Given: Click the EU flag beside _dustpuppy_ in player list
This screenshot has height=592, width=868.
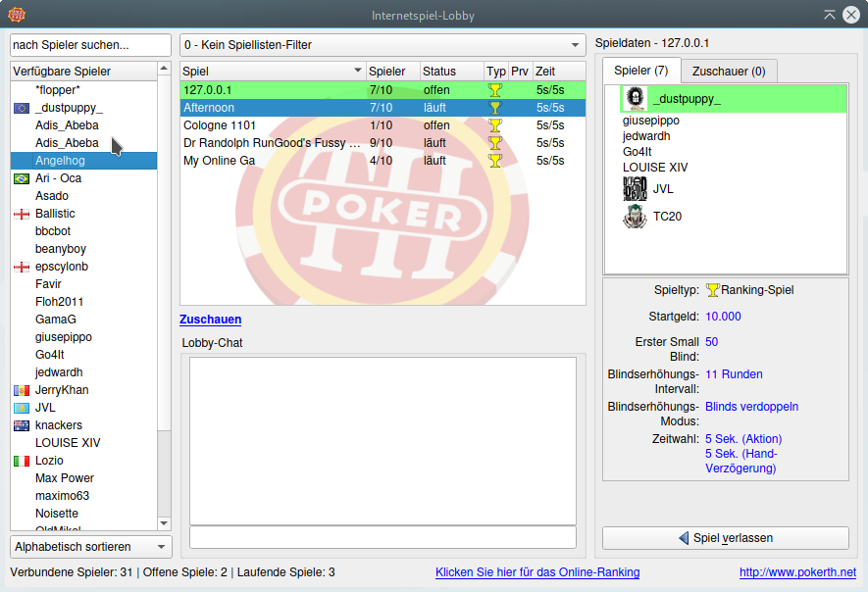Looking at the screenshot, I should 22,108.
